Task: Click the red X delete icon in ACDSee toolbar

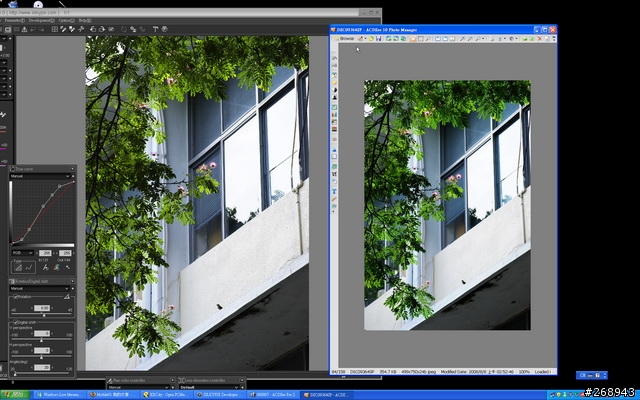Action: pyautogui.click(x=540, y=39)
